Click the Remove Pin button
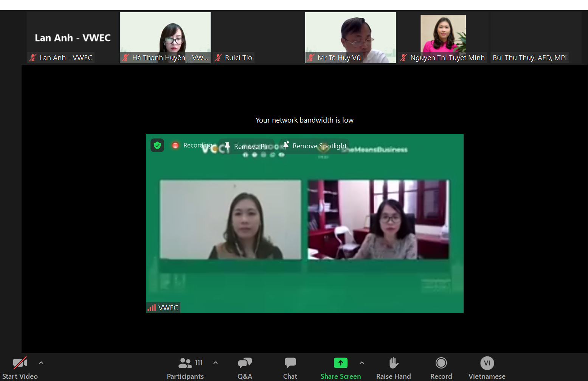This screenshot has height=381, width=588. pos(247,146)
